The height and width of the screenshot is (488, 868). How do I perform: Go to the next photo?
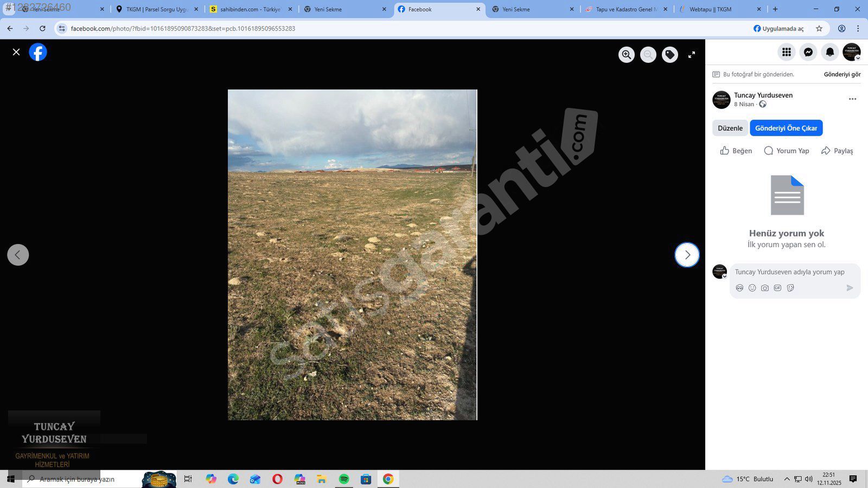click(687, 255)
